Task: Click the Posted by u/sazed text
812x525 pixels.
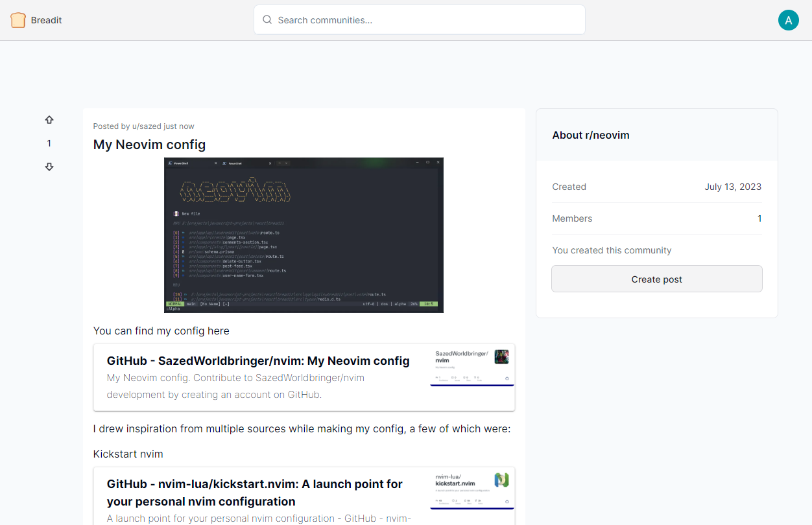Action: [144, 126]
